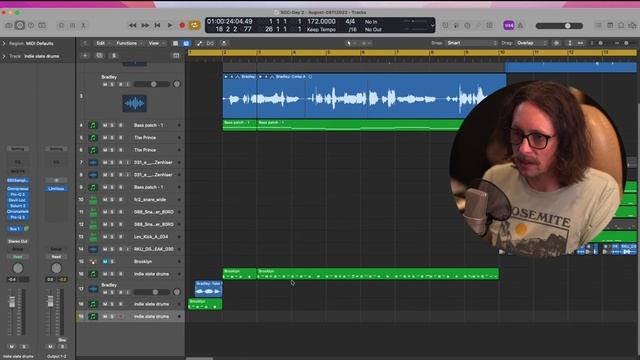Open the Loop Browser icon
Viewport: 640px width, 360px height.
[x=621, y=25]
